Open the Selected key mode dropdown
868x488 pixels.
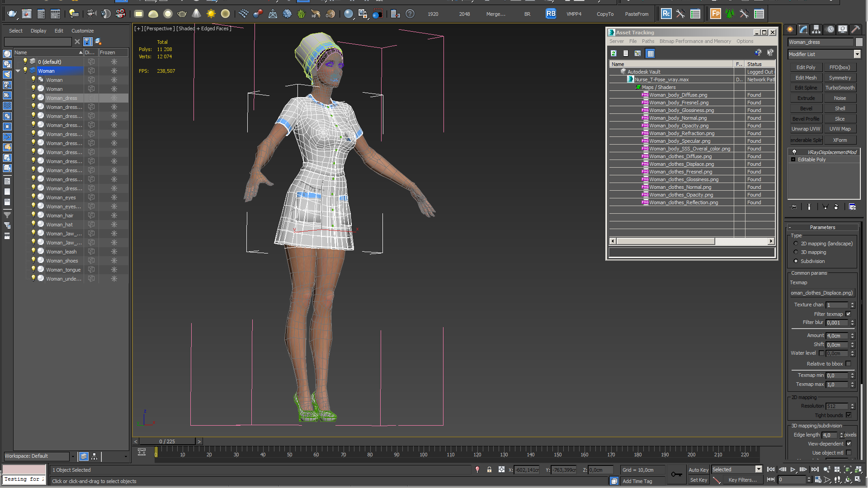pyautogui.click(x=759, y=469)
